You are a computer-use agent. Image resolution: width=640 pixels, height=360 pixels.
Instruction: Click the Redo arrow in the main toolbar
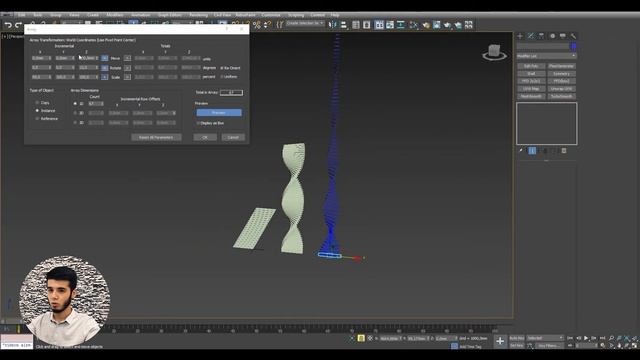[x=18, y=25]
